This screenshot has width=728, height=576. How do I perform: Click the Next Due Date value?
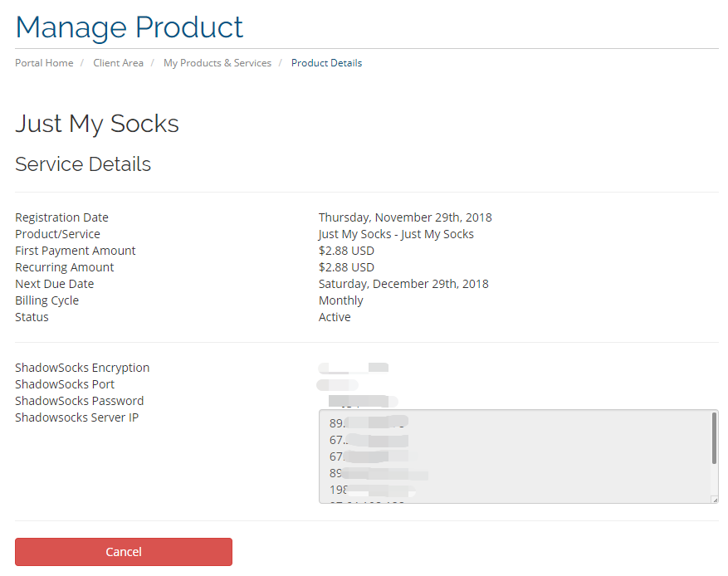[x=403, y=284]
